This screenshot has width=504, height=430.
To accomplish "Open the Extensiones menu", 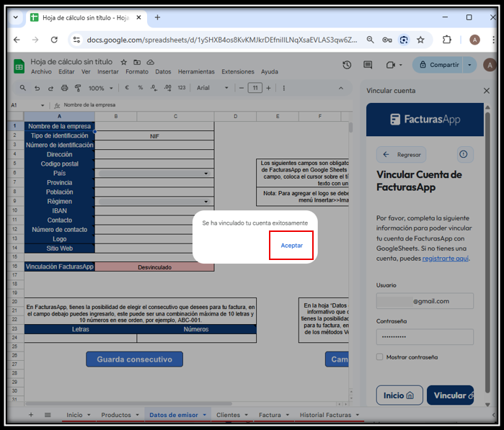I will tap(237, 72).
